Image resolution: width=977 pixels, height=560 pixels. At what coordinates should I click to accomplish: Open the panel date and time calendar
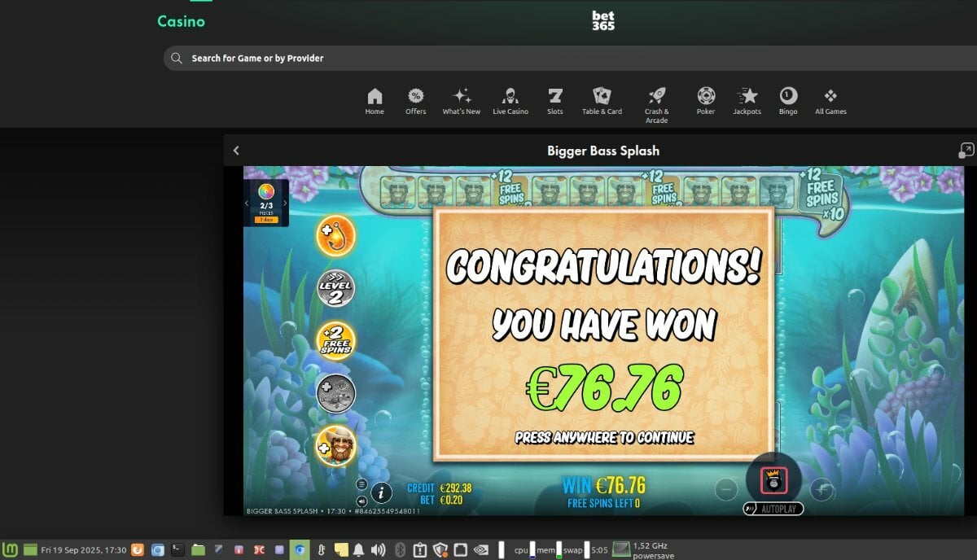pyautogui.click(x=84, y=550)
